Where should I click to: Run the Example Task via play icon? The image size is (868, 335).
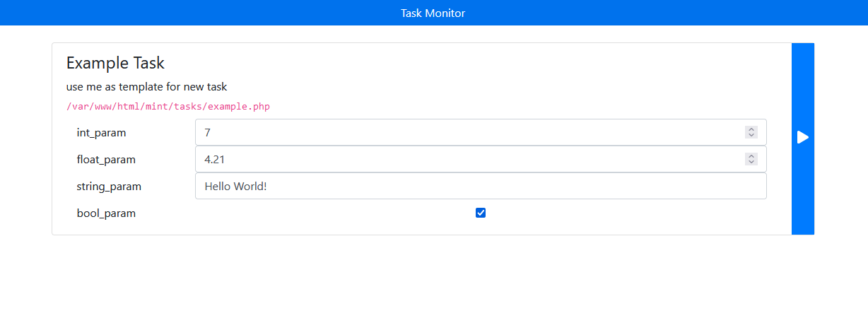pyautogui.click(x=803, y=137)
